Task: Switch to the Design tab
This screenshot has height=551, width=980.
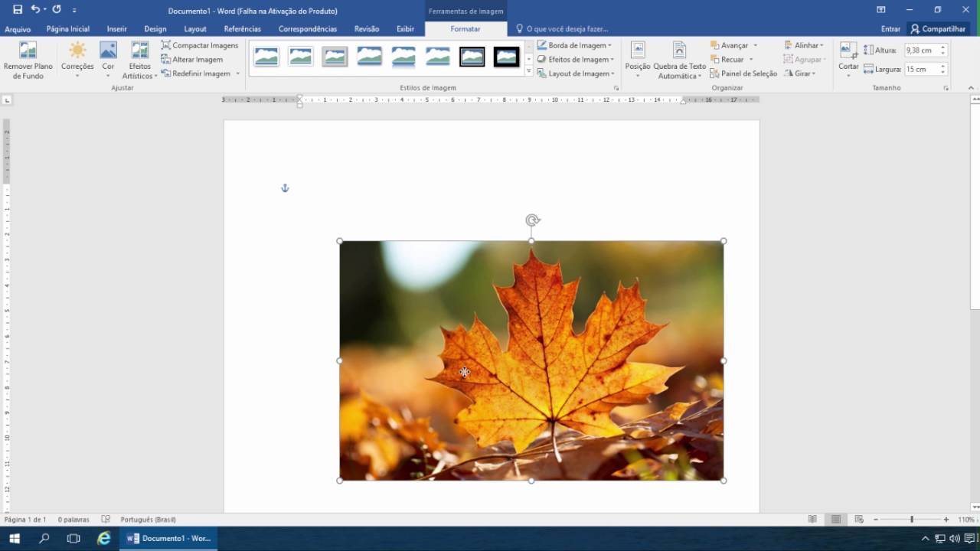Action: pyautogui.click(x=155, y=29)
